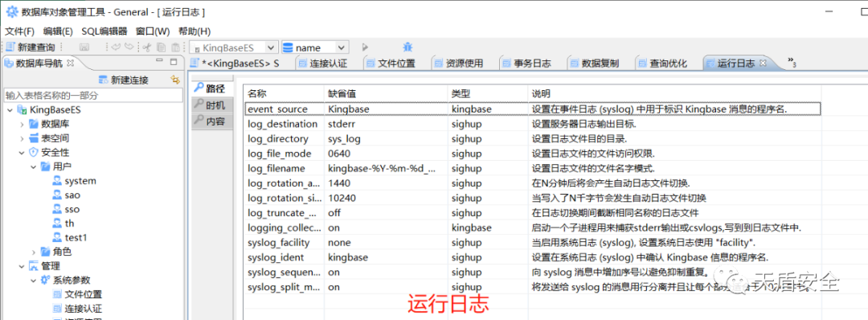868x320 pixels.
Task: Click the save disk icon in toolbar
Action: point(84,47)
